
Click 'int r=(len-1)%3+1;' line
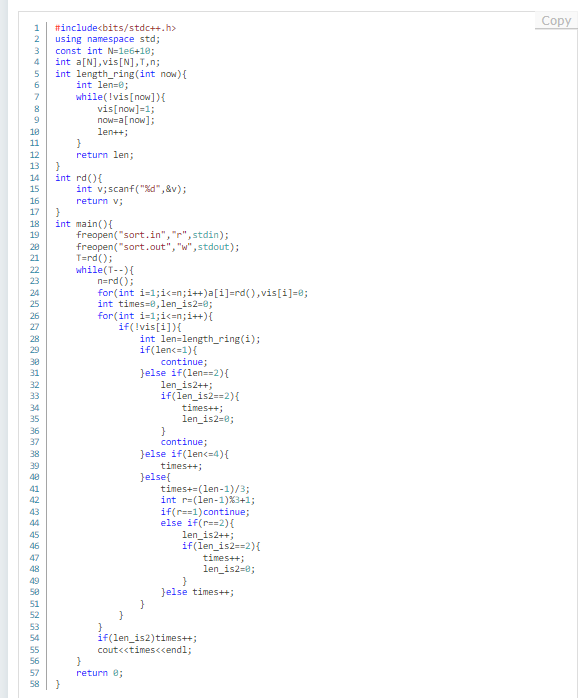208,500
